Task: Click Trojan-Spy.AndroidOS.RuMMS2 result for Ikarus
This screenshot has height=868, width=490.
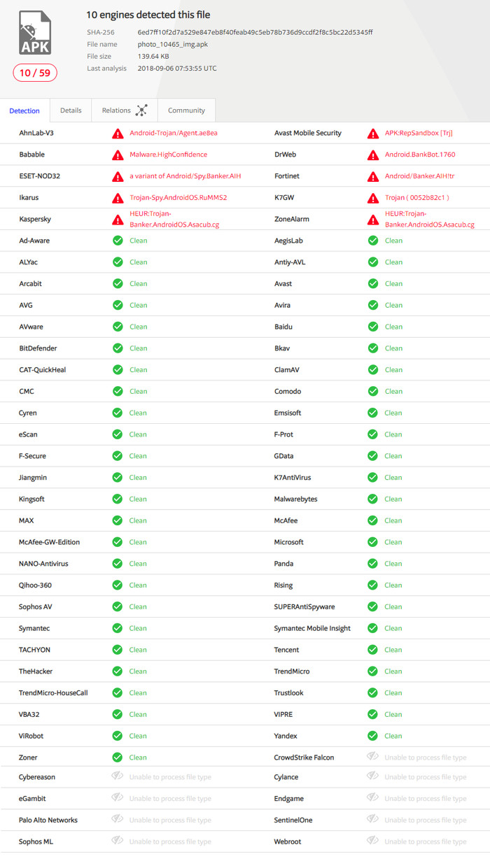Action: (178, 198)
